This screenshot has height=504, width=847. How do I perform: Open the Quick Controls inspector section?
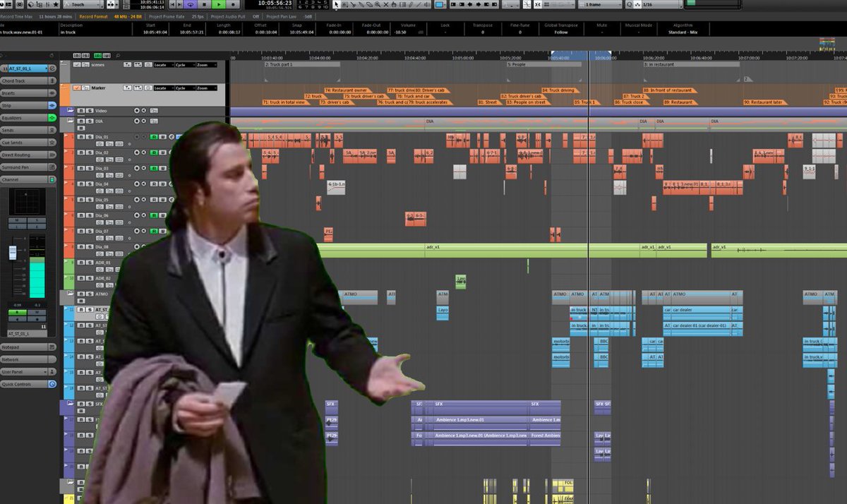click(x=23, y=384)
